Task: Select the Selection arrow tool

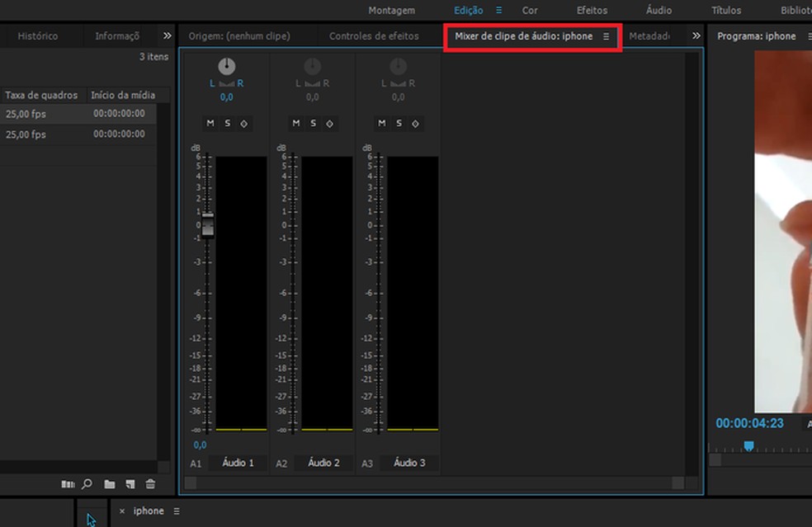Action: pyautogui.click(x=92, y=520)
